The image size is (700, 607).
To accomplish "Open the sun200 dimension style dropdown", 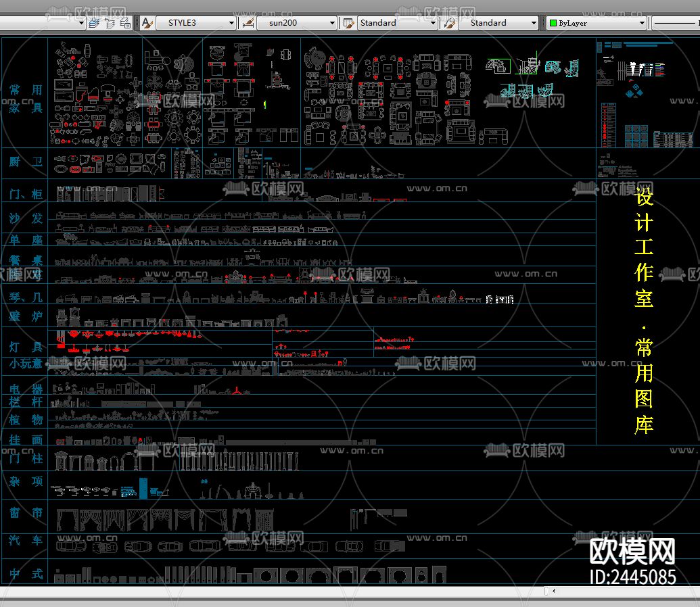I will 297,23.
